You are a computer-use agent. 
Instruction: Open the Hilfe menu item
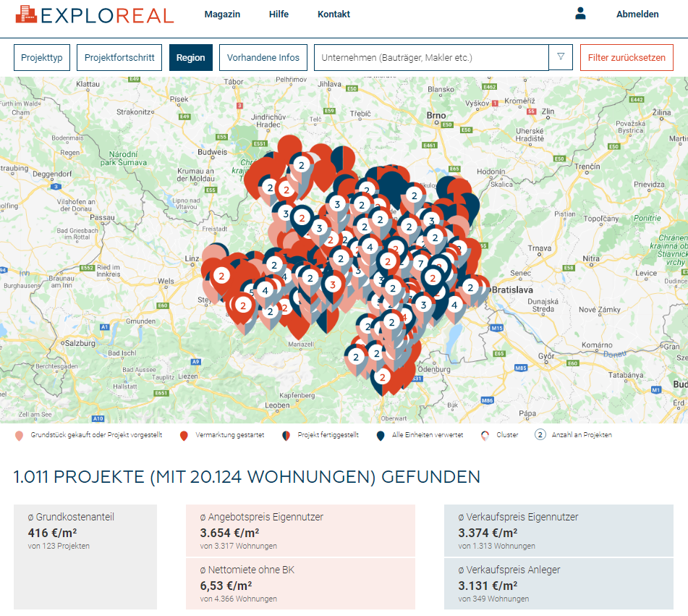pos(279,14)
